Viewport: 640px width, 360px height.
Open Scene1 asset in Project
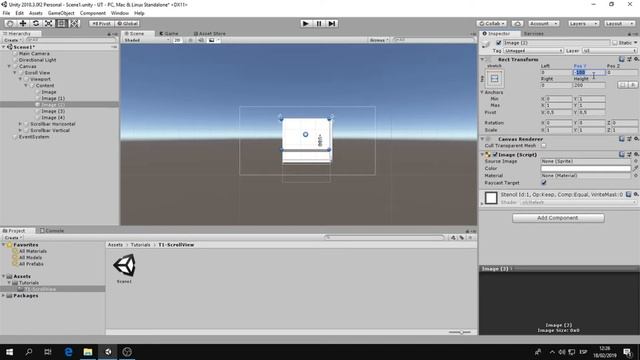coord(124,268)
